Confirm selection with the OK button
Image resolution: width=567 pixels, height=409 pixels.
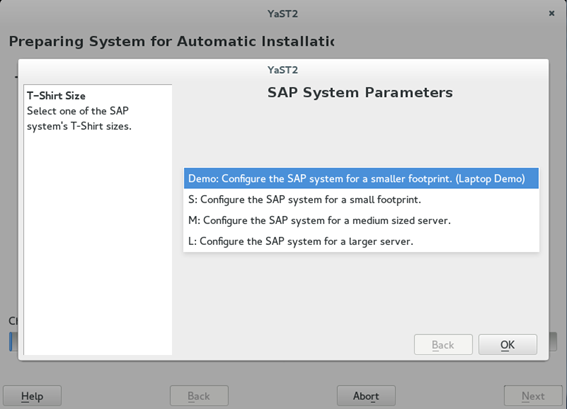[x=507, y=344]
